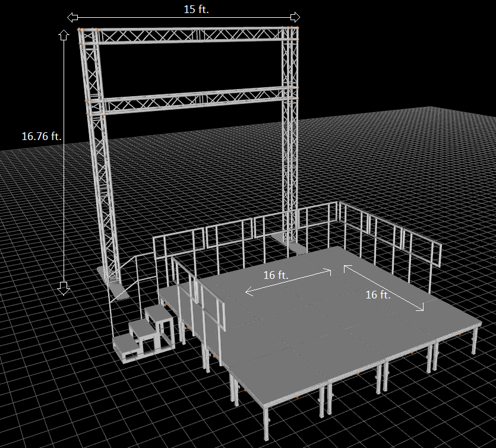Click the '16 ft.' label with left-pointing arrow

pos(276,275)
